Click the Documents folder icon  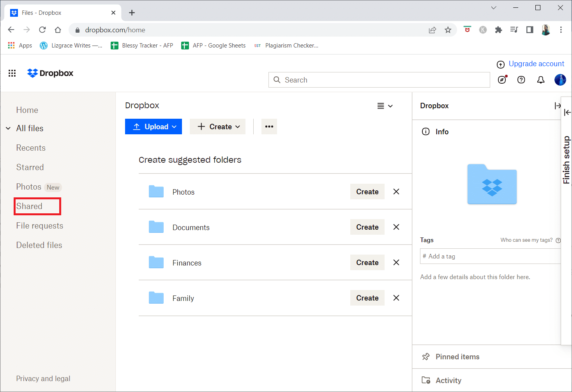(156, 227)
